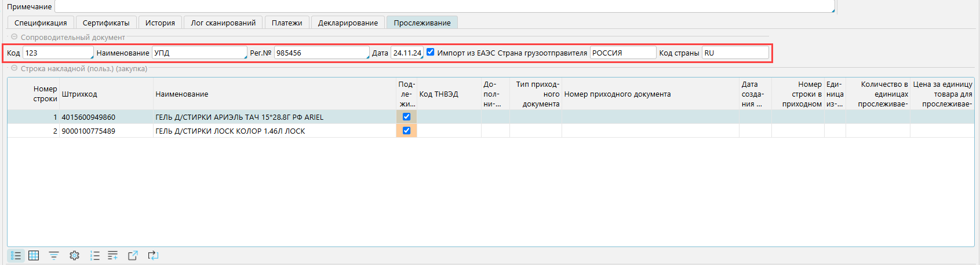Switch to grid table view icon

point(34,255)
